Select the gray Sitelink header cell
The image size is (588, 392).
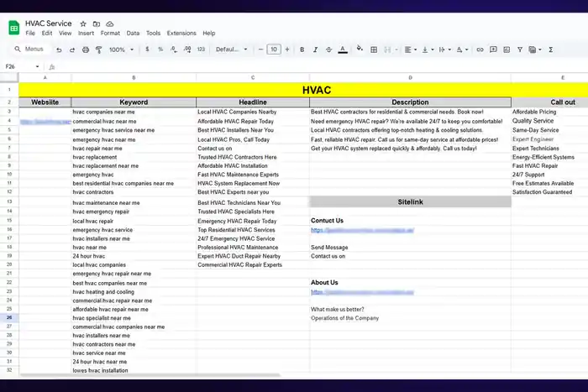410,201
